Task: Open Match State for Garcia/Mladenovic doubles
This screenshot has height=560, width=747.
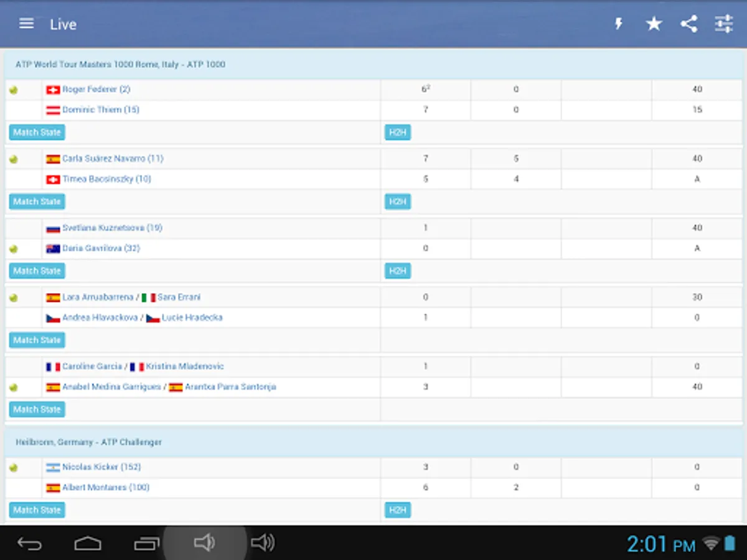Action: click(x=37, y=409)
